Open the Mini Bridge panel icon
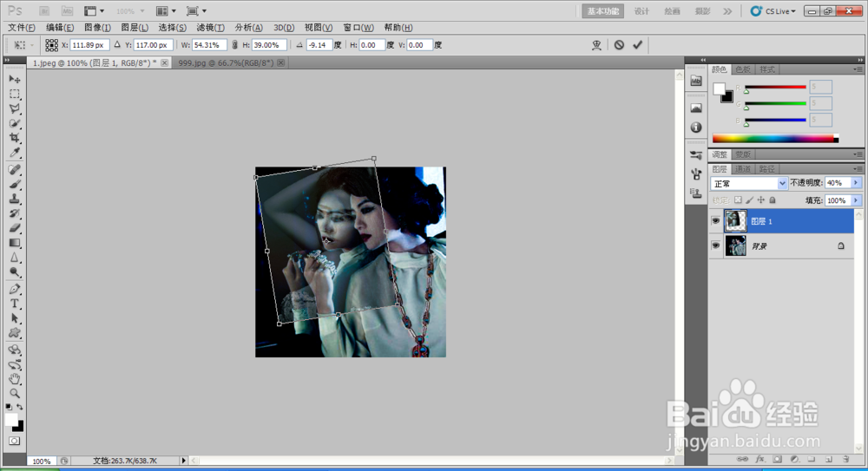 pyautogui.click(x=696, y=81)
